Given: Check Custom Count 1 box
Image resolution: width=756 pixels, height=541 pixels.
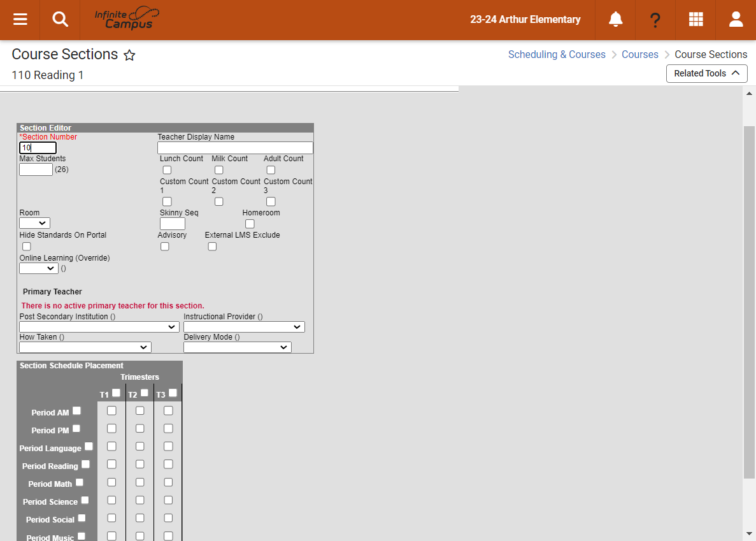Looking at the screenshot, I should [167, 201].
